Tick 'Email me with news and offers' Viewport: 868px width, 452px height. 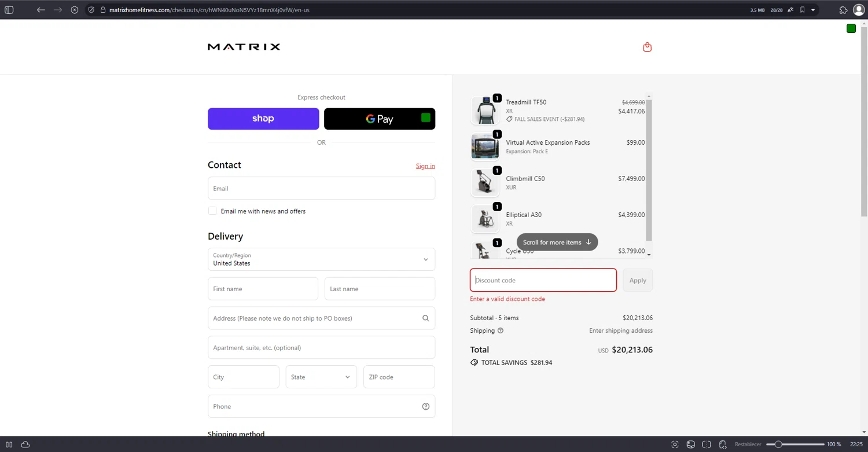[212, 211]
